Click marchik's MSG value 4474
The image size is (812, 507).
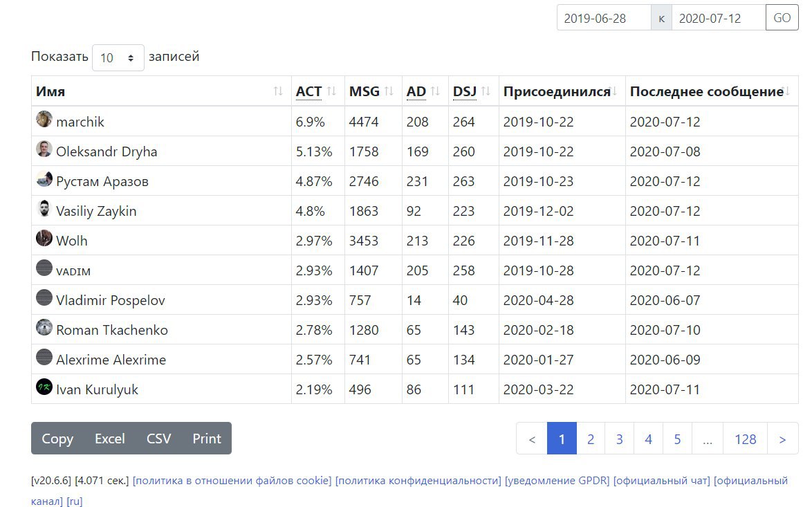point(364,122)
